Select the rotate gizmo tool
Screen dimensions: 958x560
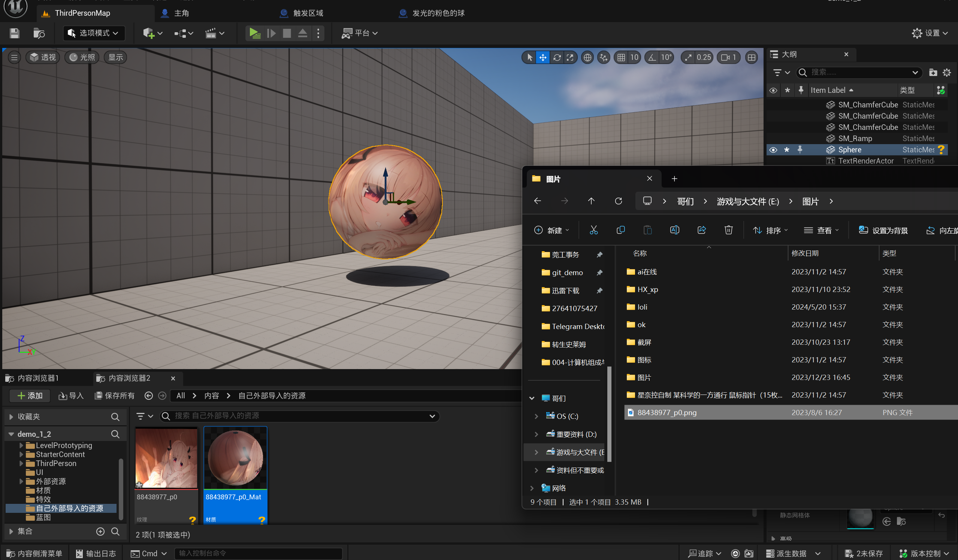(556, 57)
